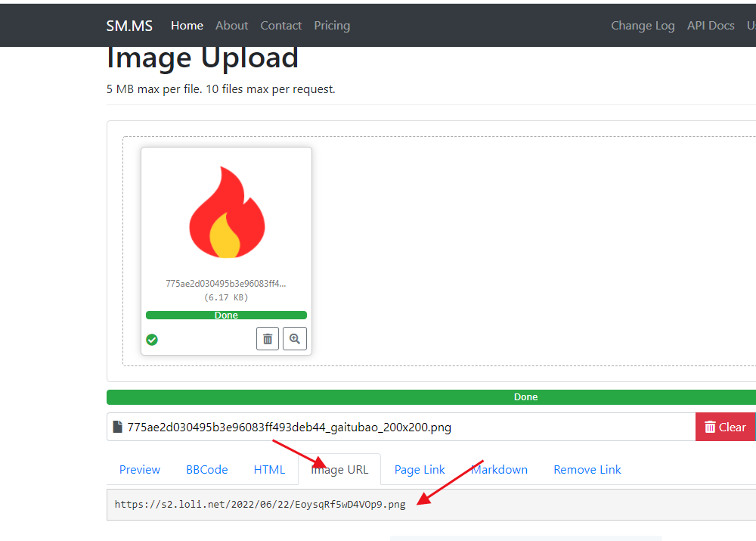Select the HTML tab

point(270,470)
